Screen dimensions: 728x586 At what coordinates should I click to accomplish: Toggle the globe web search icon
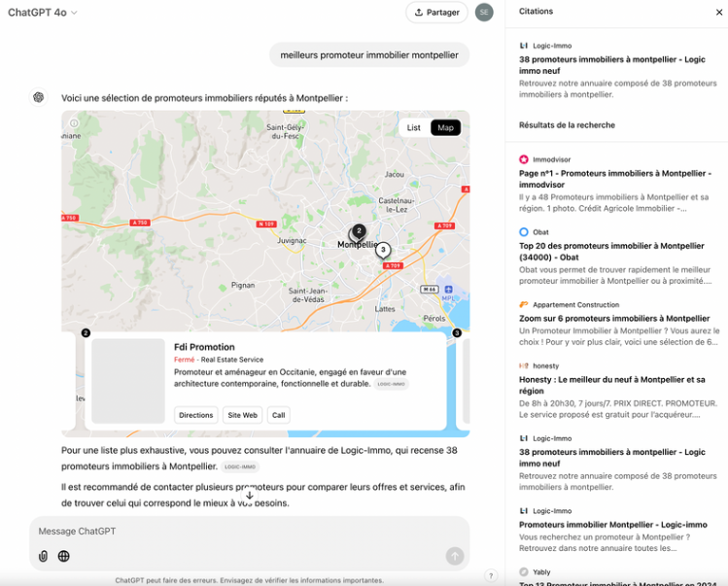tap(63, 556)
